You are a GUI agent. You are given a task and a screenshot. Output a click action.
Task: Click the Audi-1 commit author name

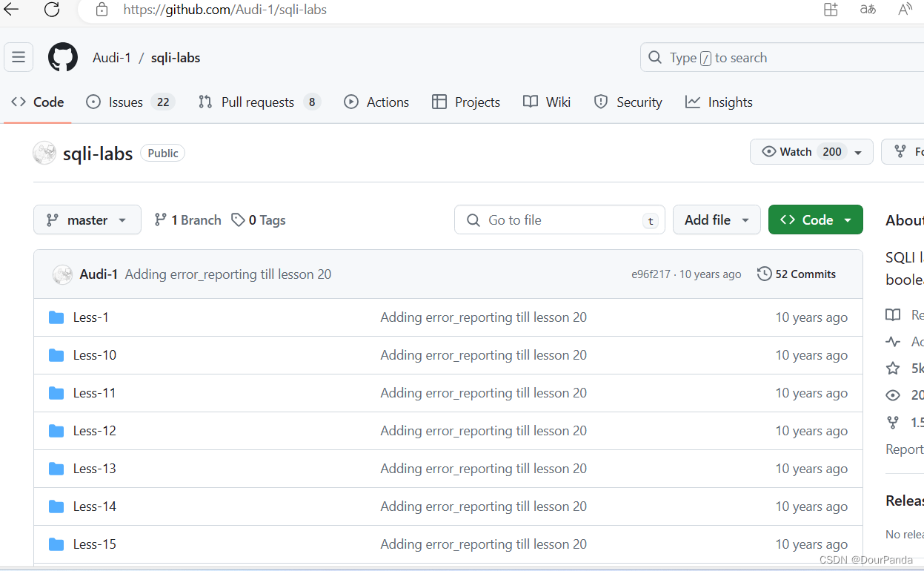click(x=99, y=274)
